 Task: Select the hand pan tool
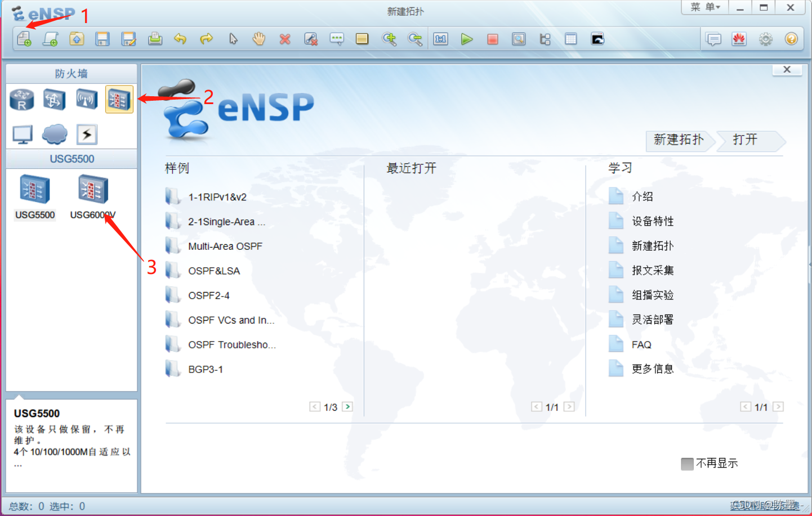[x=258, y=39]
